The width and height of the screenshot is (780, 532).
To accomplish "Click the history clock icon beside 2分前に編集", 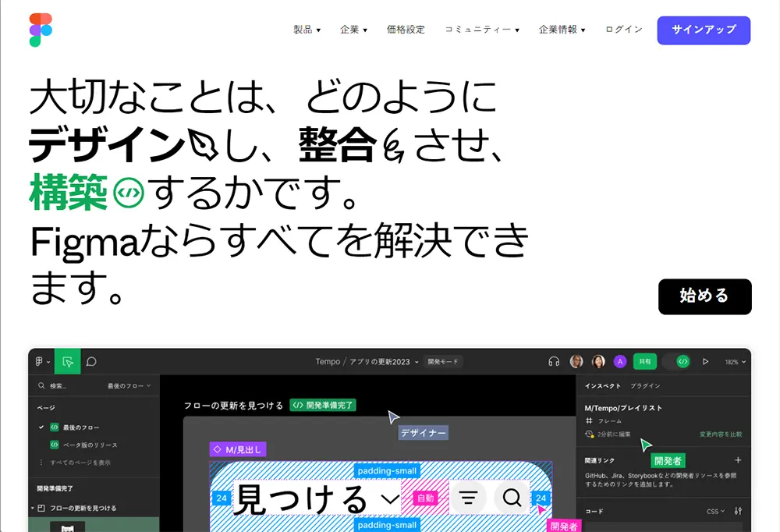I will (x=590, y=434).
